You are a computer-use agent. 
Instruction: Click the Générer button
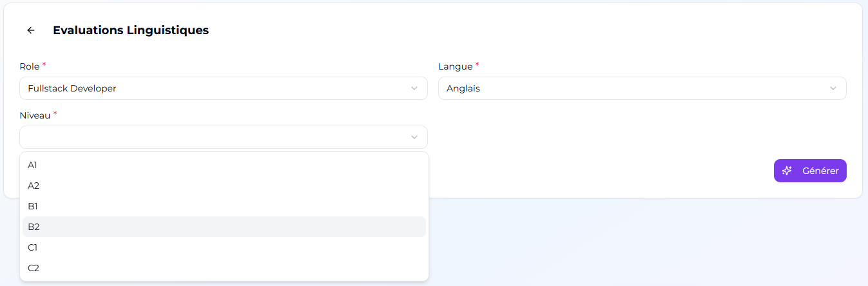[810, 171]
